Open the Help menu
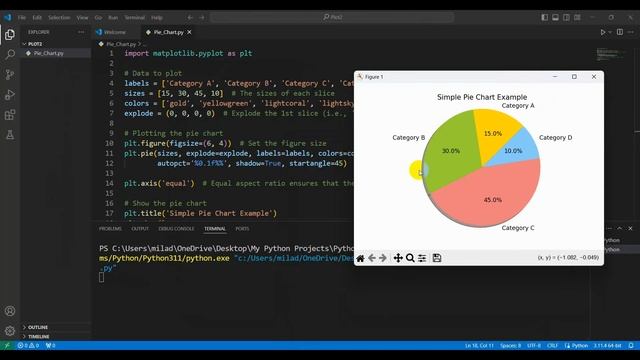Image resolution: width=640 pixels, height=360 pixels. tap(157, 18)
